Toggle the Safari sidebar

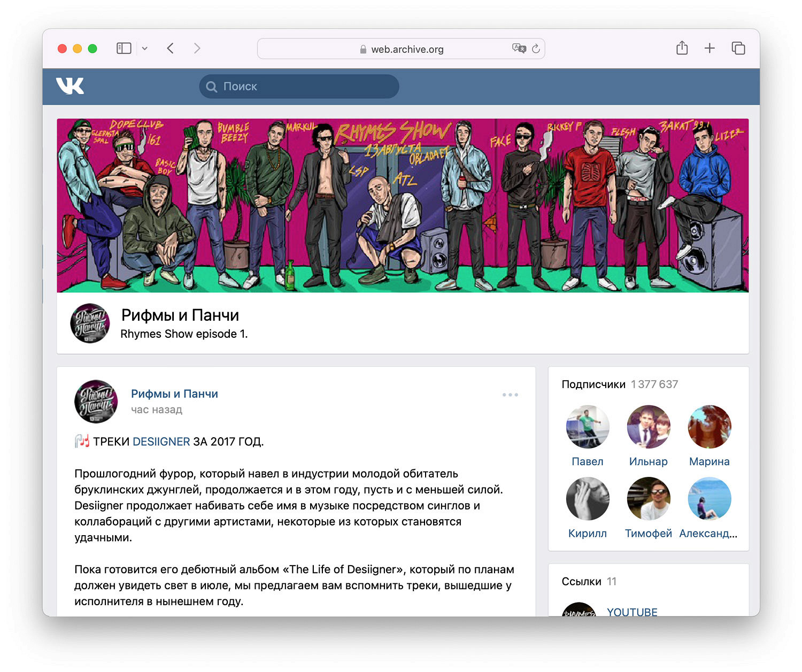(x=124, y=49)
